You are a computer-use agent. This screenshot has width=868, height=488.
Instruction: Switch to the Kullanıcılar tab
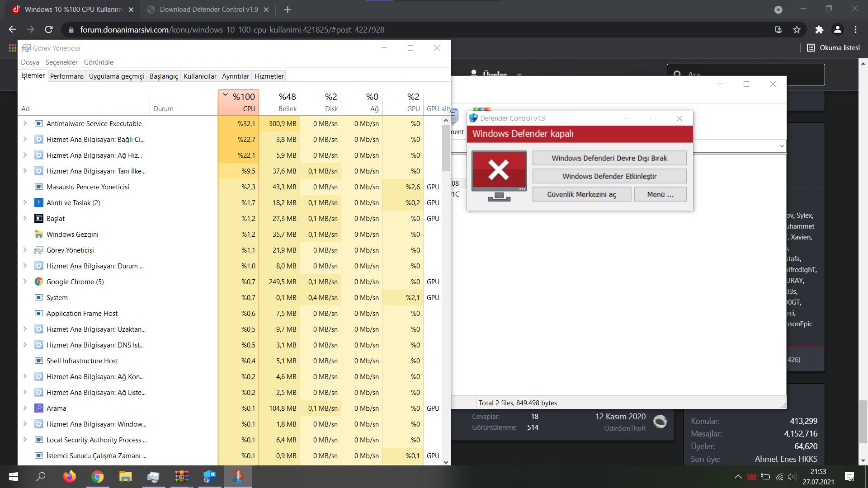pos(200,76)
